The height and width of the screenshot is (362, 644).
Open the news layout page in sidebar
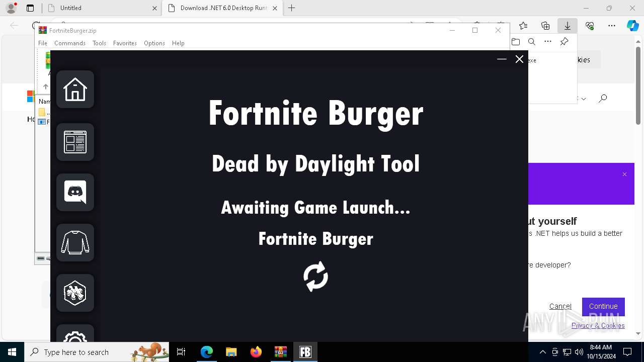tap(75, 142)
